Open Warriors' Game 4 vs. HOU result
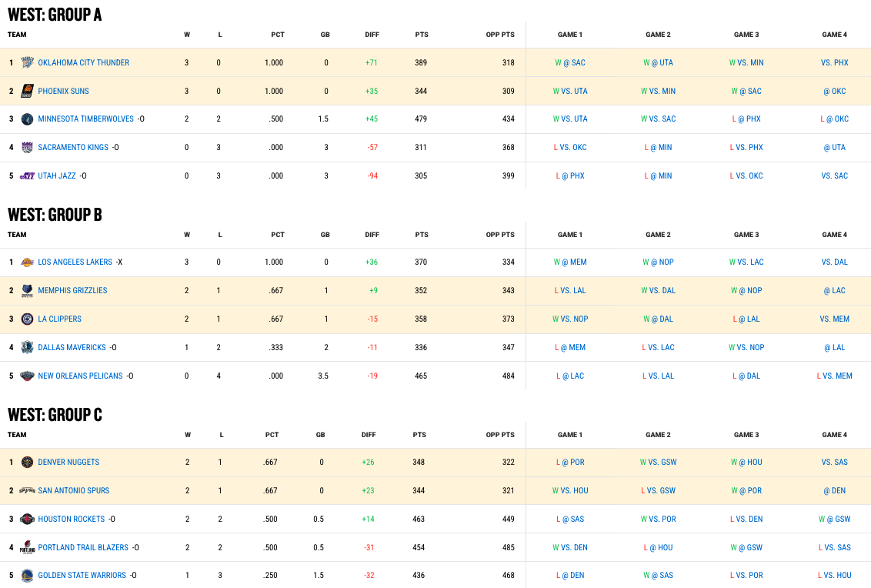Screen dimensions: 871x588 (x=834, y=575)
